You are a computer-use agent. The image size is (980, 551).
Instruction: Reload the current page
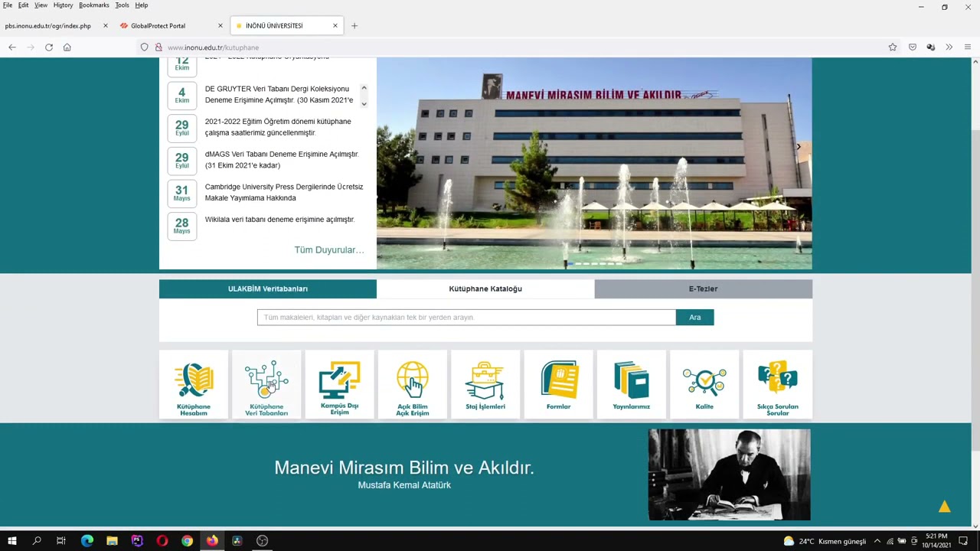point(49,47)
